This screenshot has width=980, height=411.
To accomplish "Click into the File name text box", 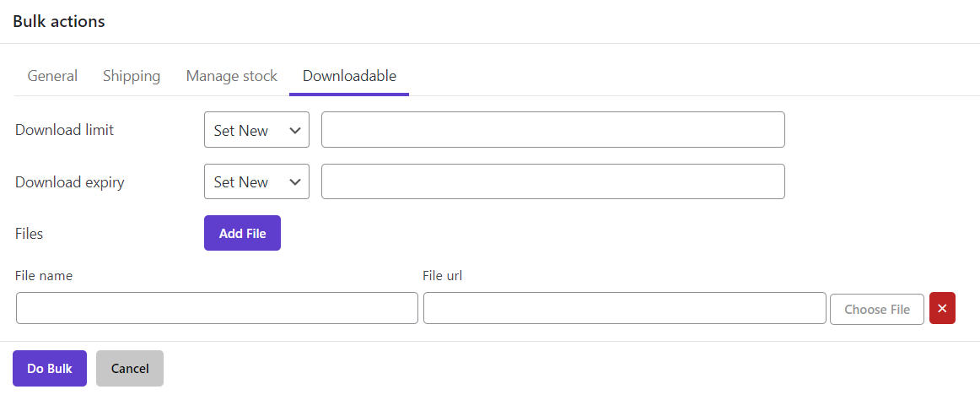I will coord(217,309).
